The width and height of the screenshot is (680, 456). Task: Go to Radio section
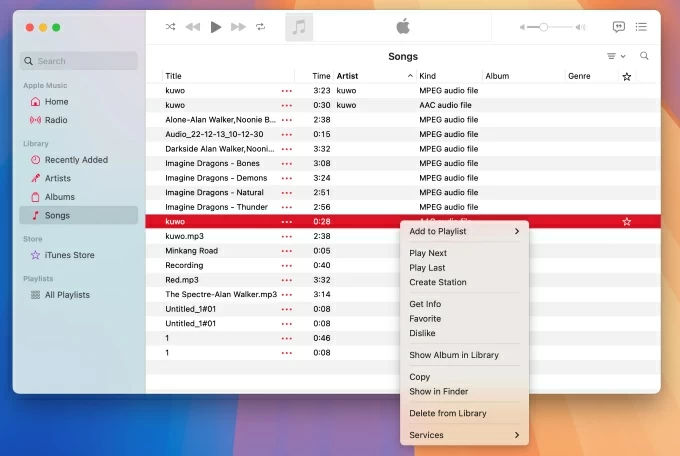coord(56,120)
